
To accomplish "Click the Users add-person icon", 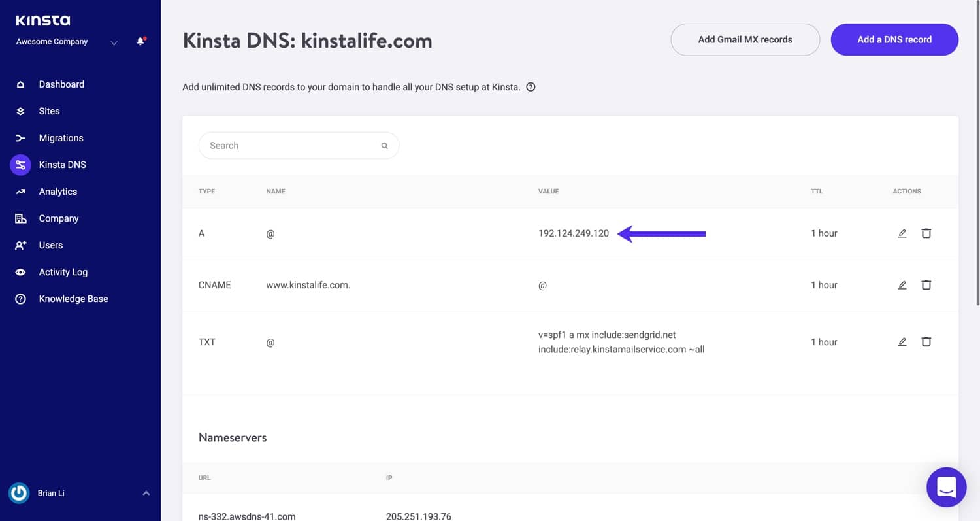I will (20, 245).
